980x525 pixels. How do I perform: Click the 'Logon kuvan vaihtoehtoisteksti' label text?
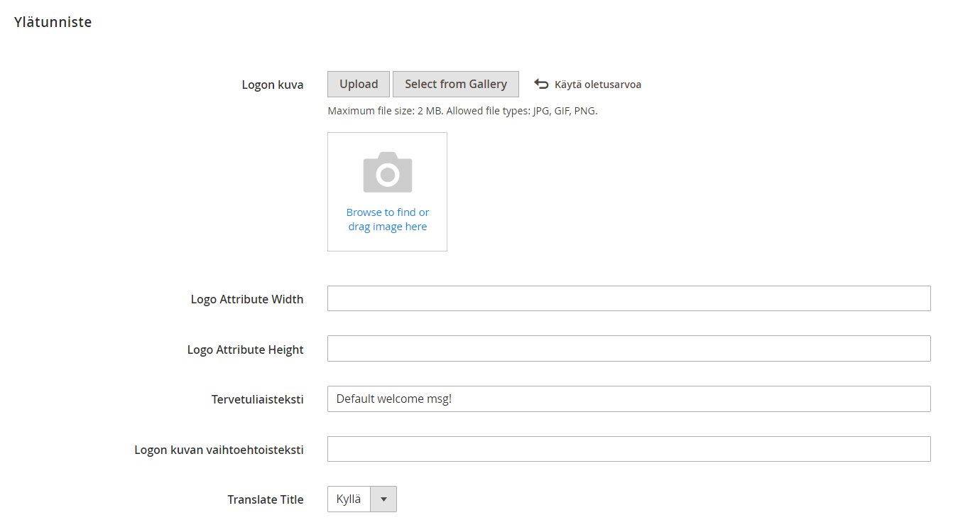(x=219, y=450)
